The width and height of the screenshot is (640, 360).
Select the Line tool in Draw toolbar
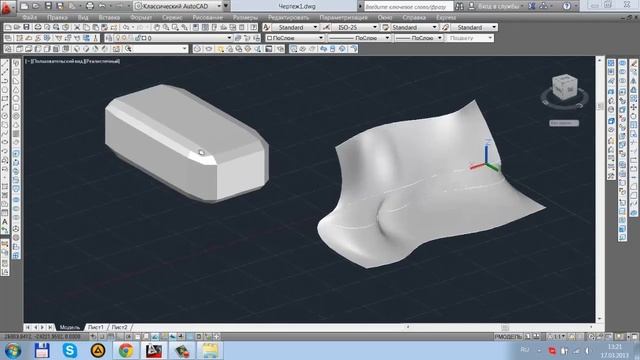pos(5,64)
